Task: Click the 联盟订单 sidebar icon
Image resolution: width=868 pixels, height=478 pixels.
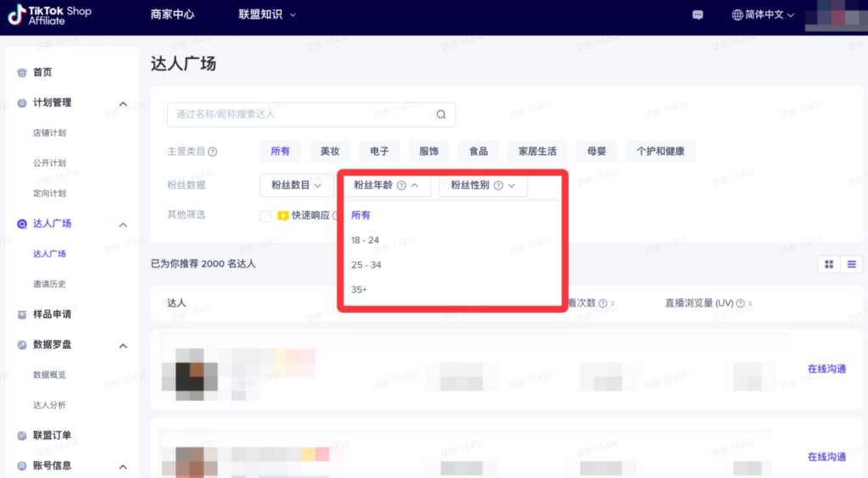Action: pyautogui.click(x=21, y=436)
